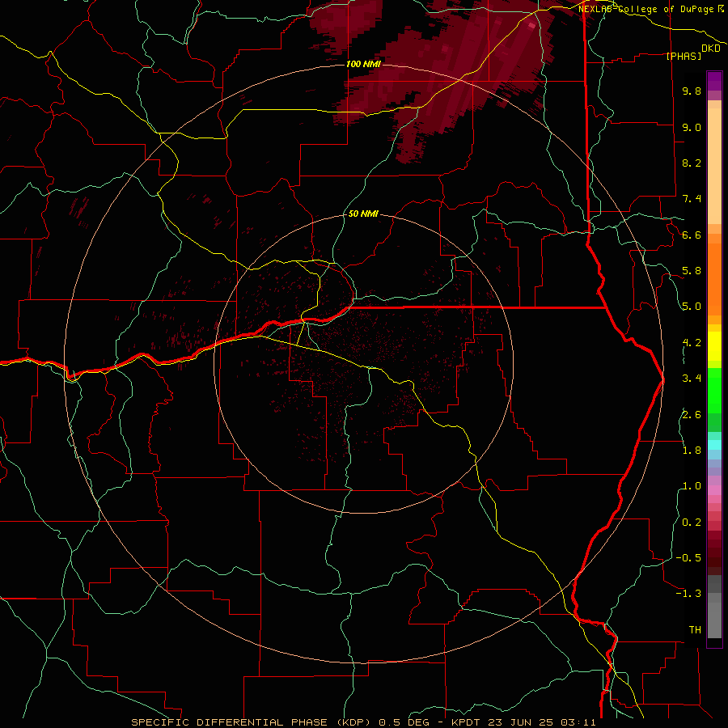The width and height of the screenshot is (728, 728).
Task: Select the 8.2 color scale label
Action: tap(692, 163)
